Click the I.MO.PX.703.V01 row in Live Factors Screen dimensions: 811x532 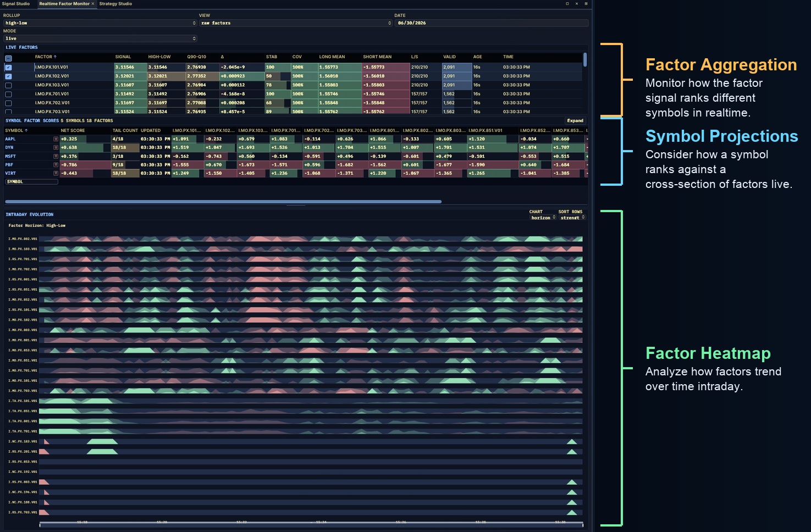coord(293,112)
